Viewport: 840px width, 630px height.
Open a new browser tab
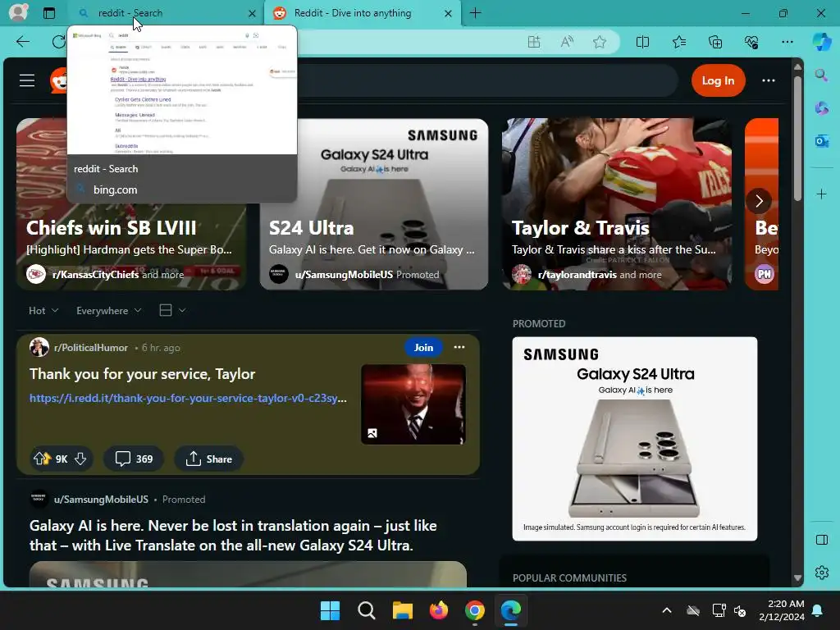(x=475, y=13)
